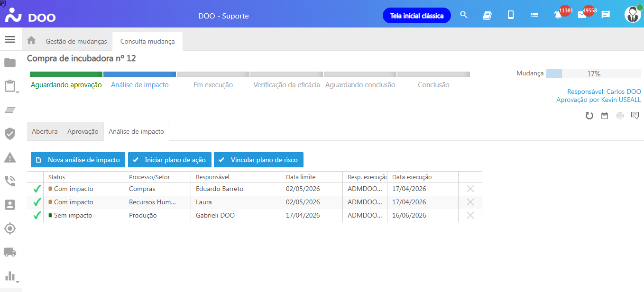This screenshot has height=292, width=644.
Task: Open the stacked lines sidebar icon
Action: click(x=10, y=110)
